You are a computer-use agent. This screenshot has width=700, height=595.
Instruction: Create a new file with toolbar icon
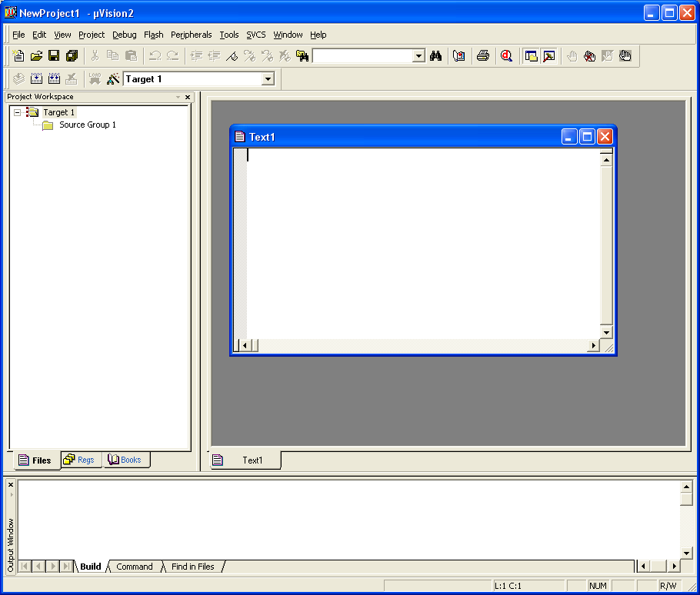(18, 56)
